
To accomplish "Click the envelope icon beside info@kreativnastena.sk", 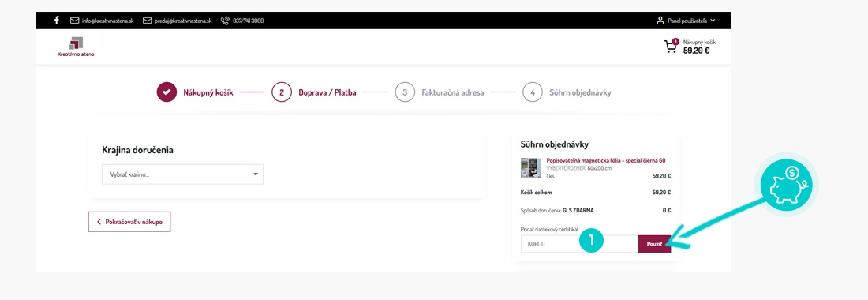I will (75, 21).
